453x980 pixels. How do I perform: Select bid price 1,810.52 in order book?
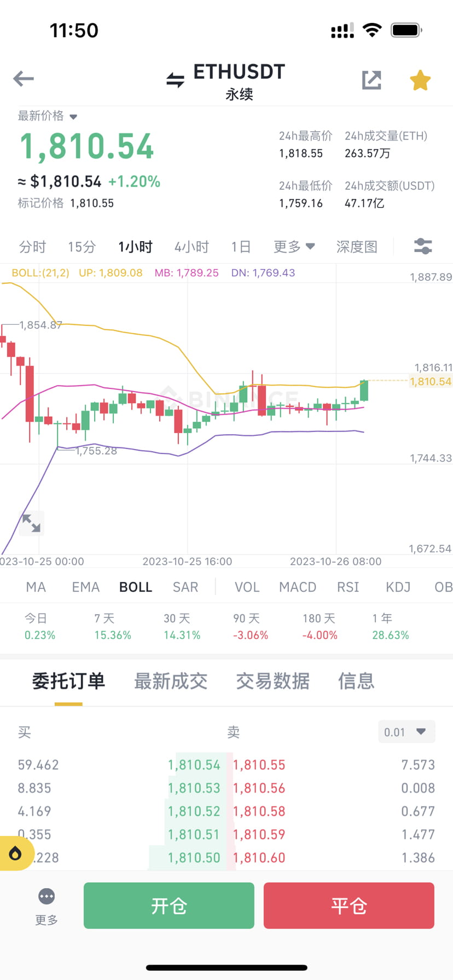[x=194, y=811]
